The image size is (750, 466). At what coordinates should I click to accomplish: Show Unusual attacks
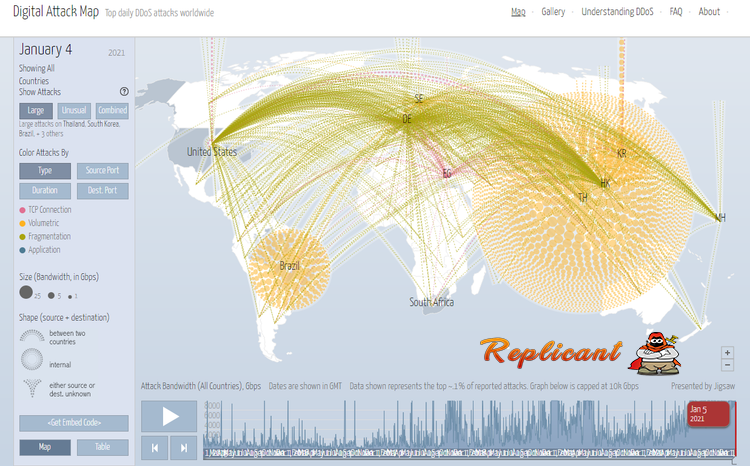pos(74,111)
